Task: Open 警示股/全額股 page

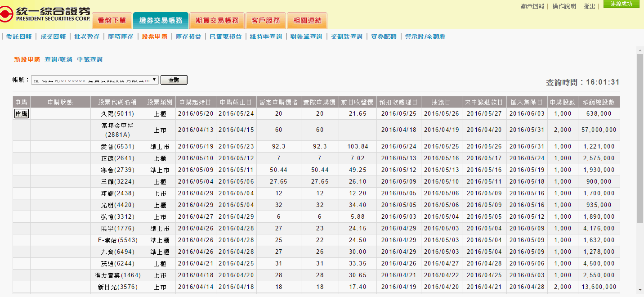Action: 425,37
